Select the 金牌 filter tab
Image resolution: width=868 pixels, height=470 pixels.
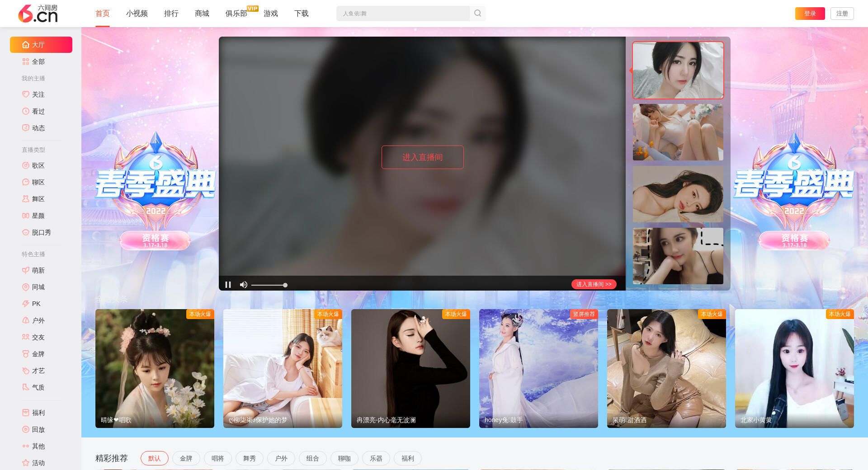coord(186,458)
